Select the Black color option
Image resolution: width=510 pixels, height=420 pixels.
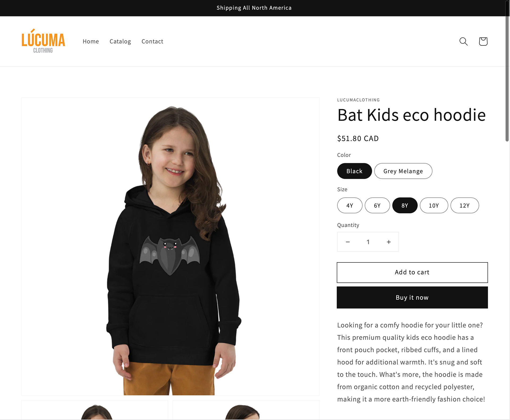click(x=354, y=171)
